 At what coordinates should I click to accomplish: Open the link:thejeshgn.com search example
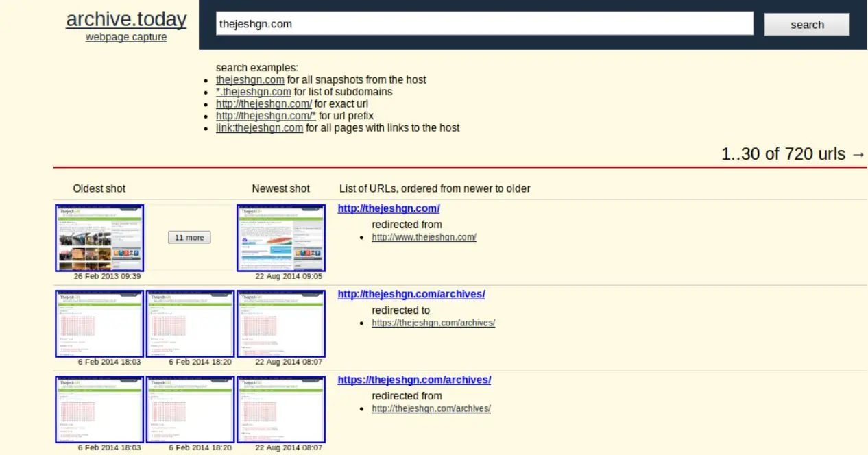point(259,127)
